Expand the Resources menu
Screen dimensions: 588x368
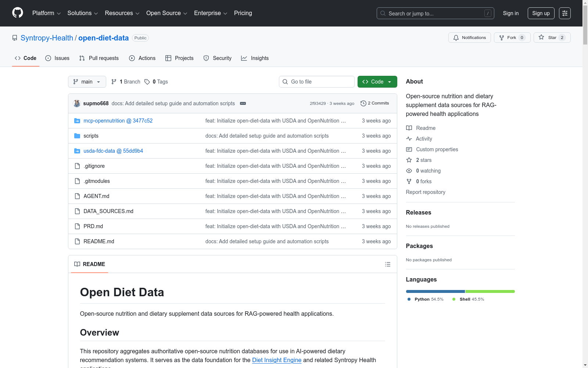coord(122,13)
